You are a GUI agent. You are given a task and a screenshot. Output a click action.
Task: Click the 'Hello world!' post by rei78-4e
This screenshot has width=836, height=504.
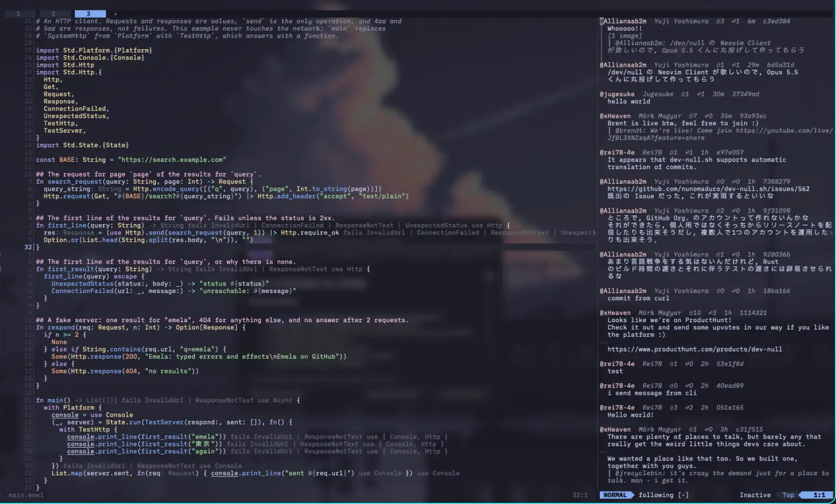631,415
